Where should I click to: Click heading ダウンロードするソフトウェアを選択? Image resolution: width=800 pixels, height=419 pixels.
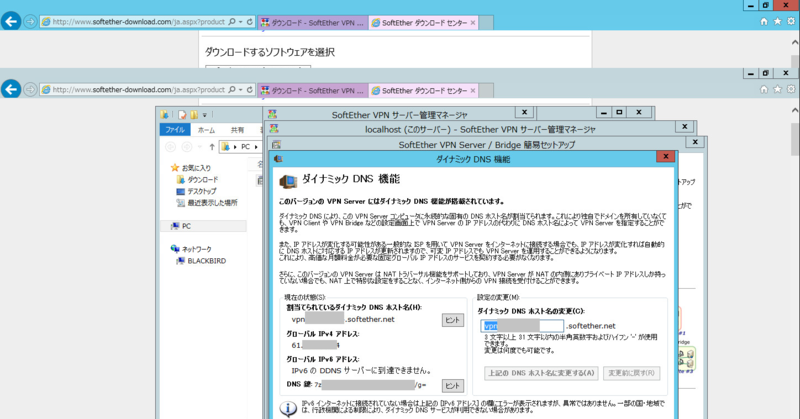269,52
